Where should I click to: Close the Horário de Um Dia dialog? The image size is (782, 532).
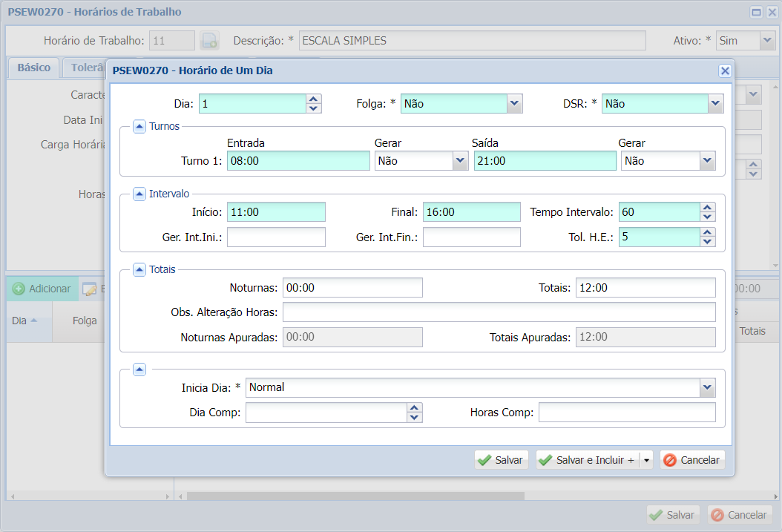pos(725,70)
